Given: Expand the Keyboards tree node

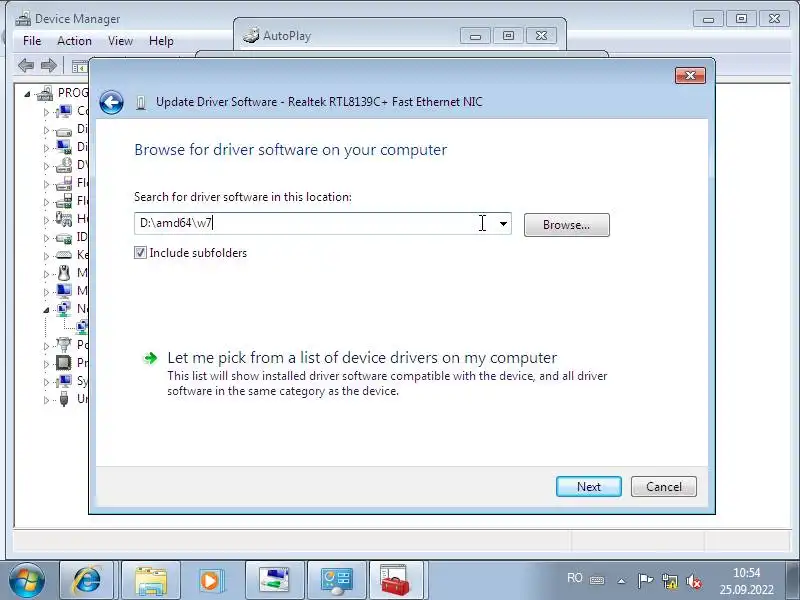Looking at the screenshot, I should pos(46,255).
